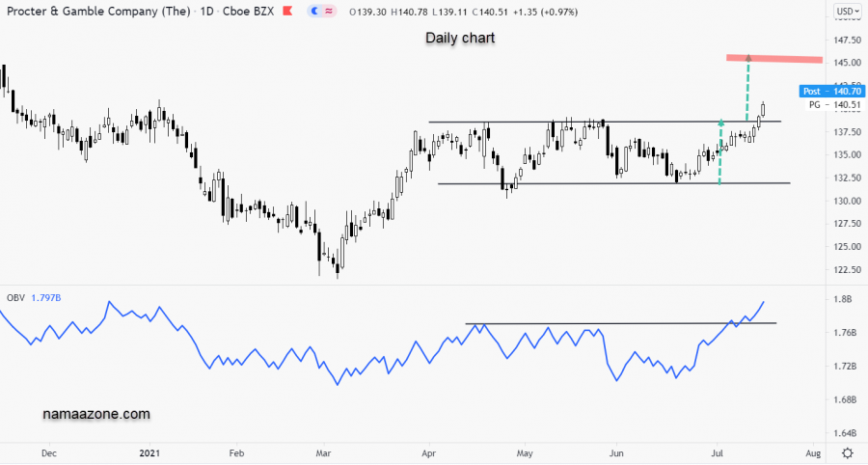Open chart settings gear icon
The height and width of the screenshot is (465, 868).
click(x=846, y=452)
